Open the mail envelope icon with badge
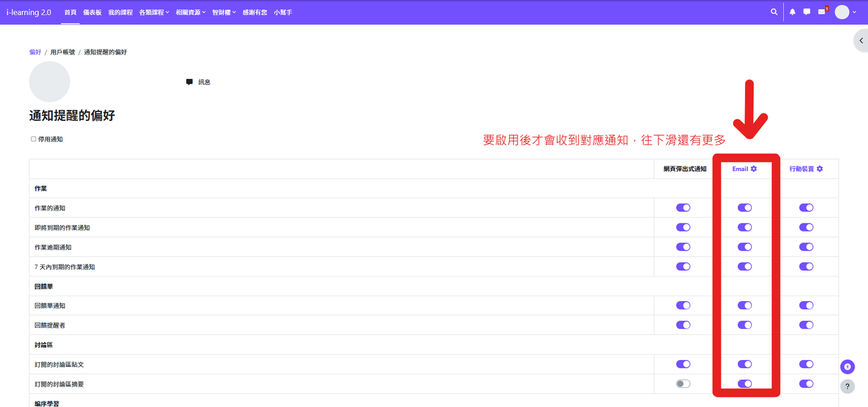This screenshot has width=868, height=407. click(x=823, y=11)
